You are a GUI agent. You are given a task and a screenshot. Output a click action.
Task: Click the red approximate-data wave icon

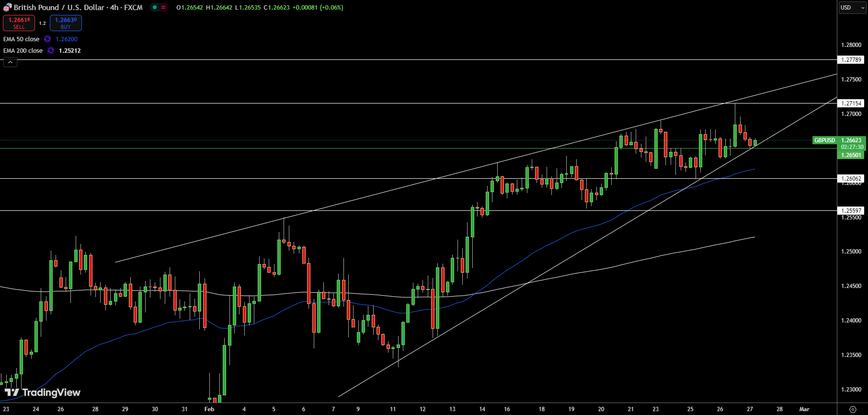(x=163, y=7)
